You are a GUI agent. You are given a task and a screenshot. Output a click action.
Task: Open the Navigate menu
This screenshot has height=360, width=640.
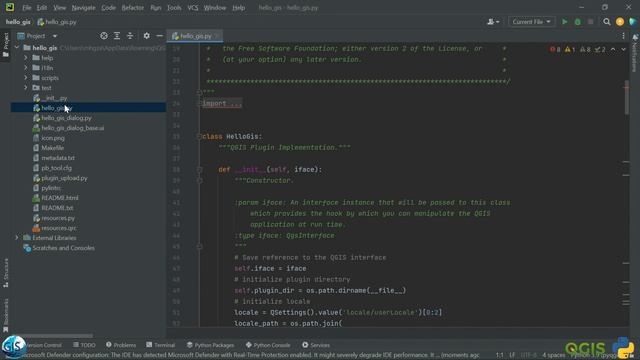click(83, 8)
